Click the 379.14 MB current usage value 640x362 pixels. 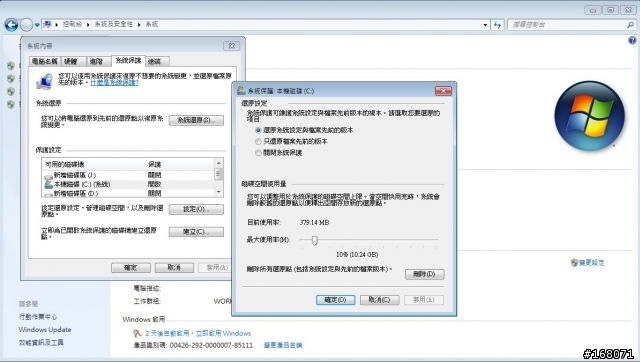[x=314, y=222]
